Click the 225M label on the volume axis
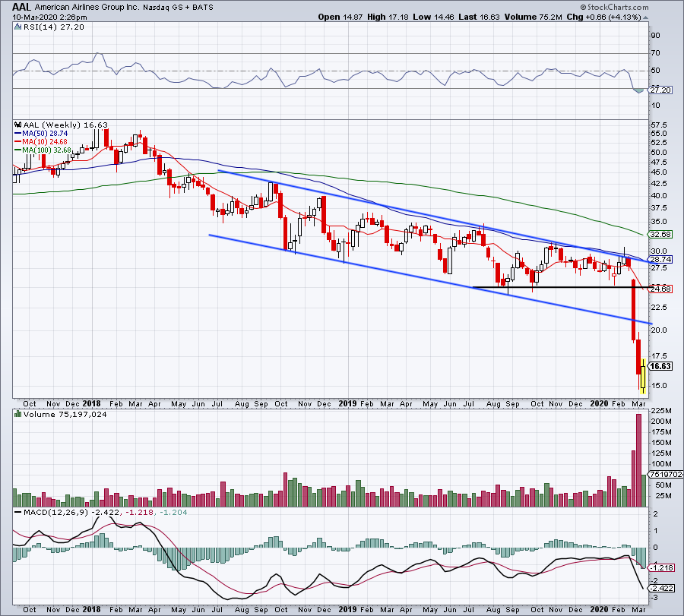This screenshot has height=616, width=684. 661,411
